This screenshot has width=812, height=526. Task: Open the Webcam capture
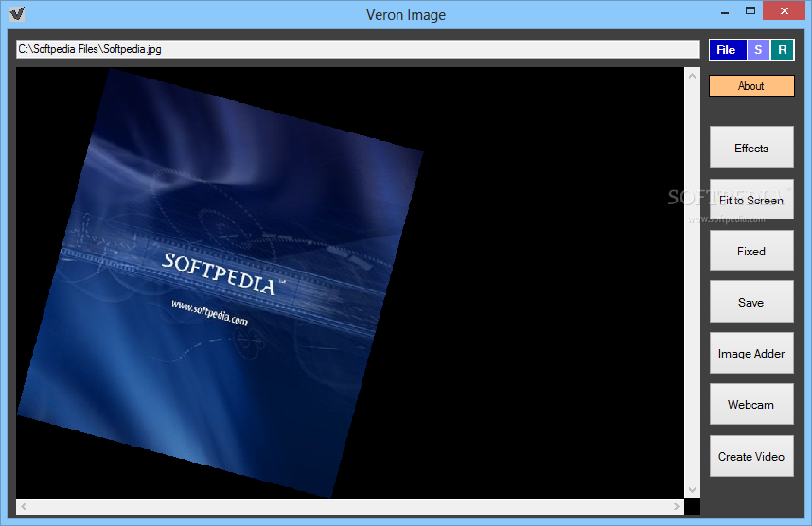751,404
